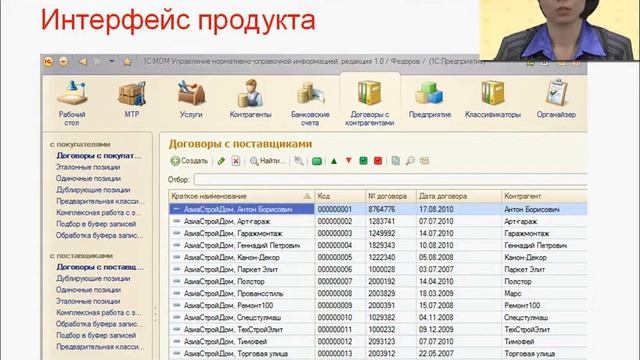Select row АзиаСтройДом, ТехСтройЭлит
This screenshot has height=360, width=640.
pos(378,329)
